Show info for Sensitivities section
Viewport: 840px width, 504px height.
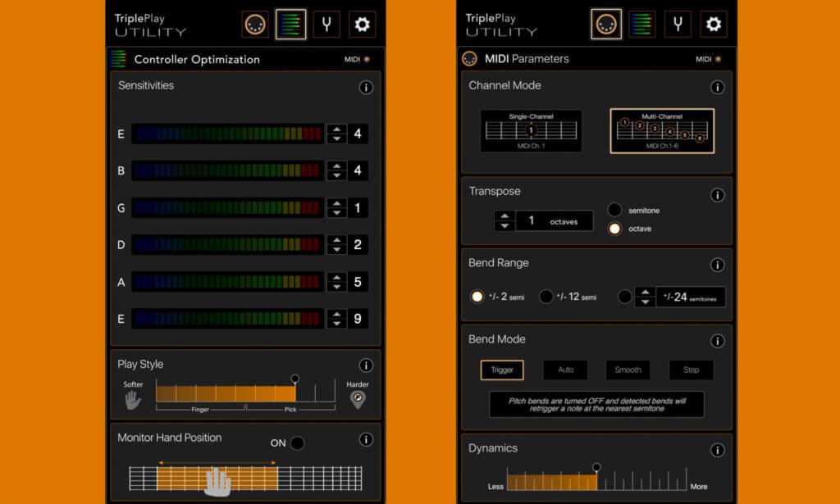click(366, 87)
